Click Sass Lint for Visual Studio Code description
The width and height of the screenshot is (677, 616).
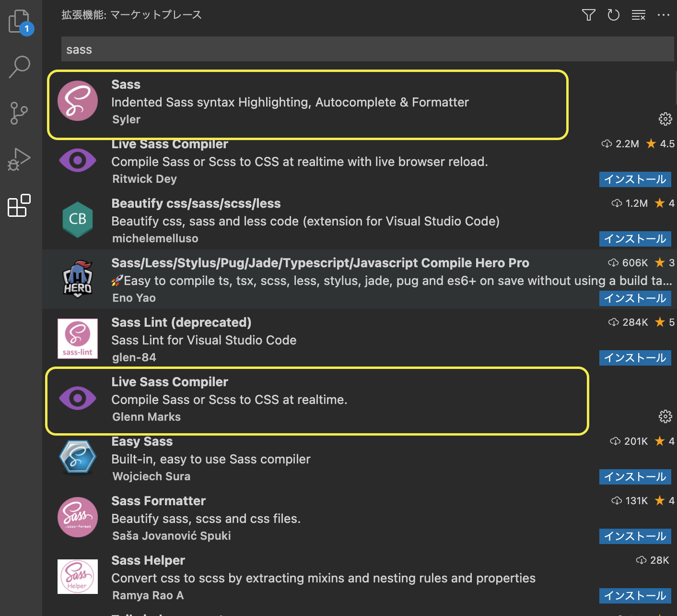(x=204, y=340)
